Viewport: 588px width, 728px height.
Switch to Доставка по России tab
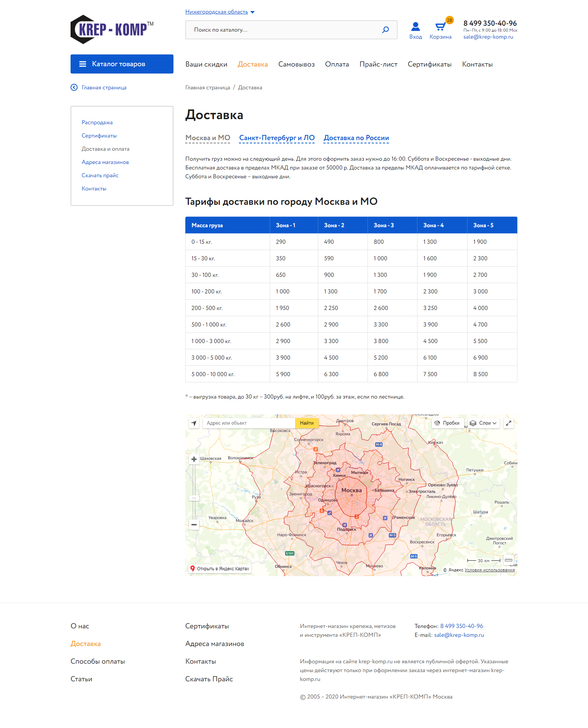(x=356, y=138)
